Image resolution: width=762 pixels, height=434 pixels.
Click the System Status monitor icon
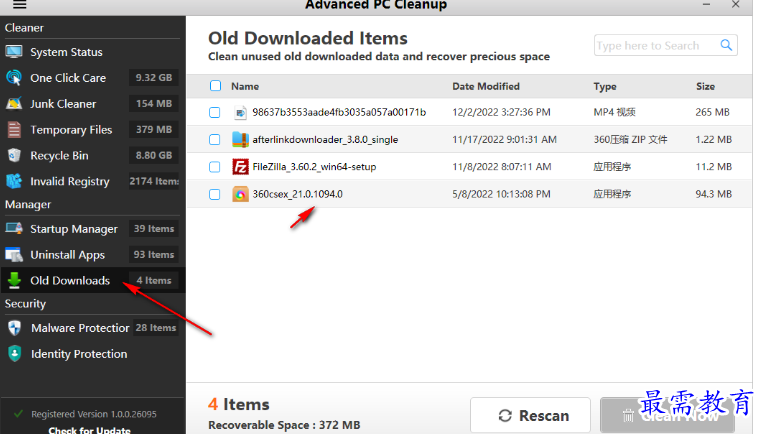(x=14, y=52)
